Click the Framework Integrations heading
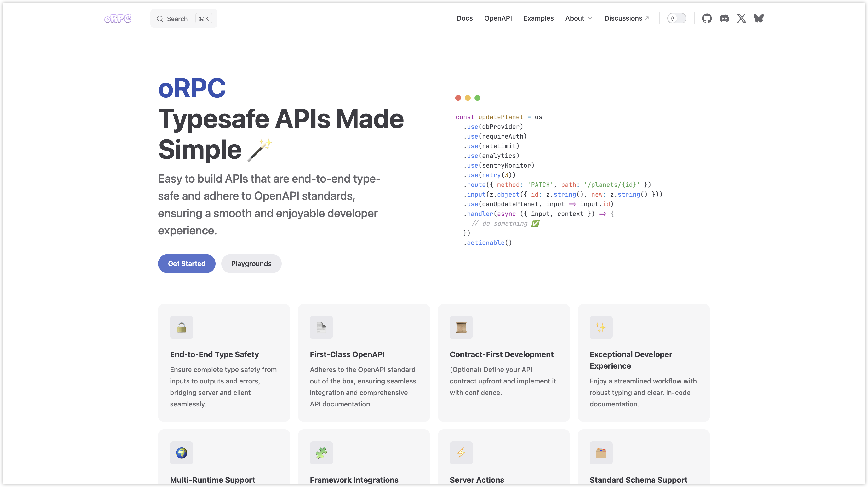 [354, 480]
